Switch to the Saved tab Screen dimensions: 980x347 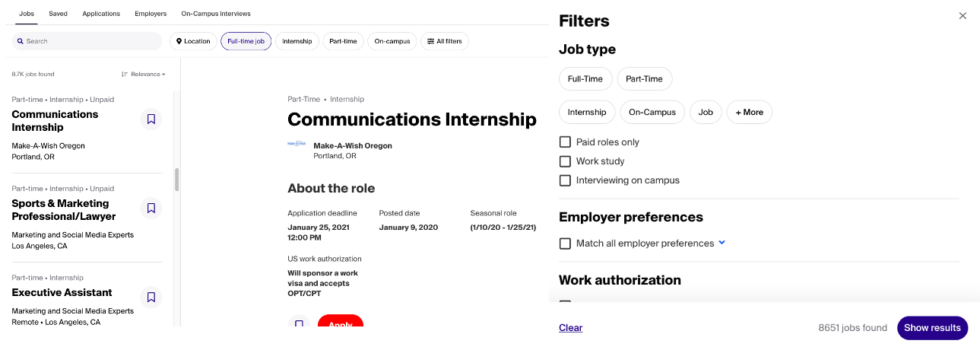pos(58,14)
